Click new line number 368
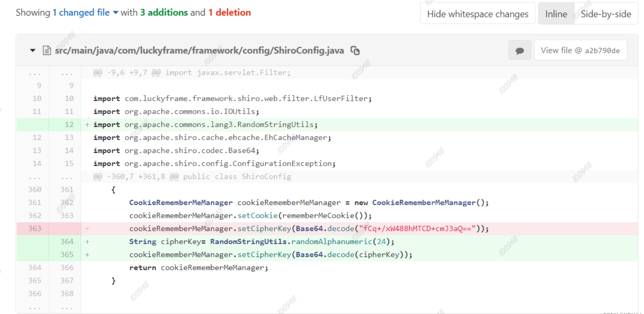This screenshot has height=314, width=644. [x=67, y=294]
